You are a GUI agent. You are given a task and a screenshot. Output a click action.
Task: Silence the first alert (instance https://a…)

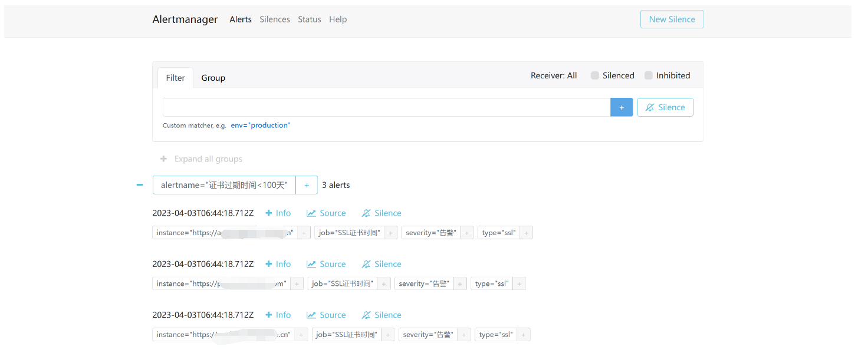[382, 213]
